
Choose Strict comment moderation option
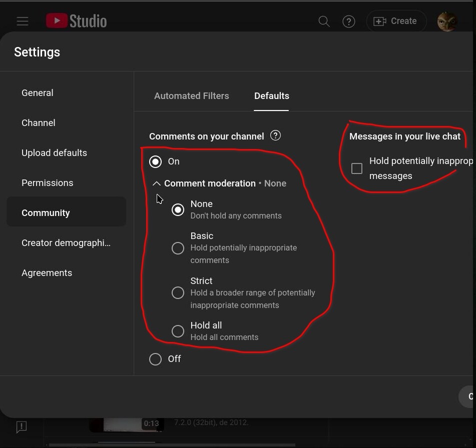[178, 293]
